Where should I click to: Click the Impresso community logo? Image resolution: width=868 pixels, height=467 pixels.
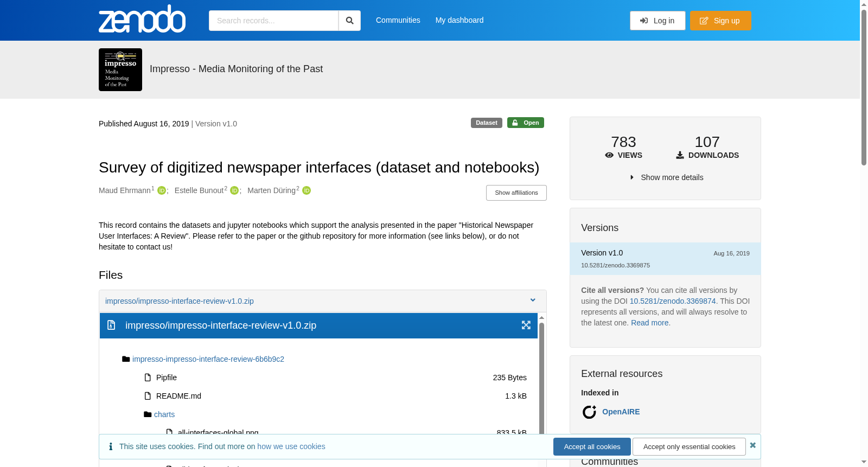120,69
